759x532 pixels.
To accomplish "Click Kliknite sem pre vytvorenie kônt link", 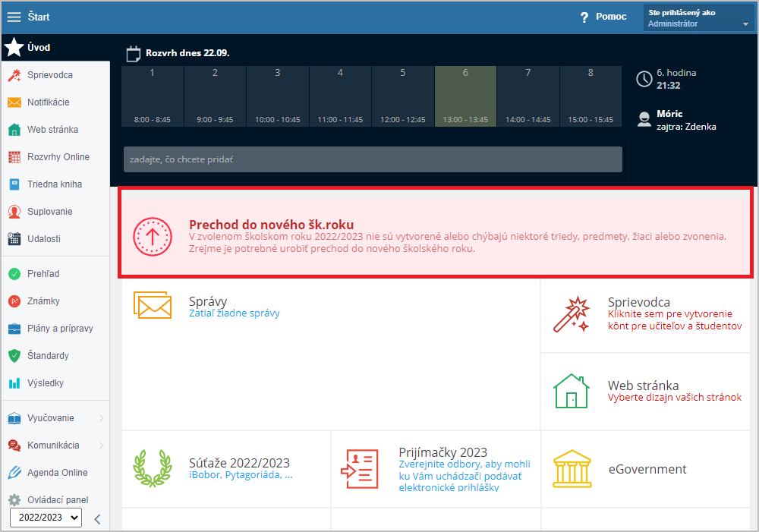I will click(675, 320).
